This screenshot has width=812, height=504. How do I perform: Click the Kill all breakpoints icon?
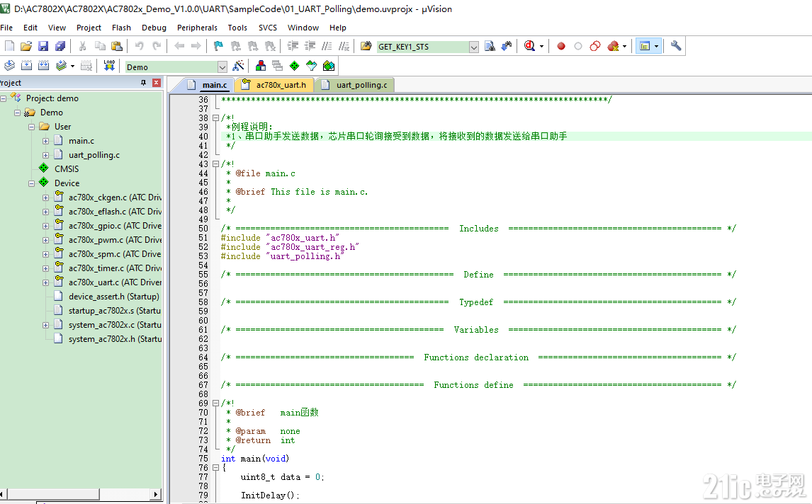click(x=613, y=46)
